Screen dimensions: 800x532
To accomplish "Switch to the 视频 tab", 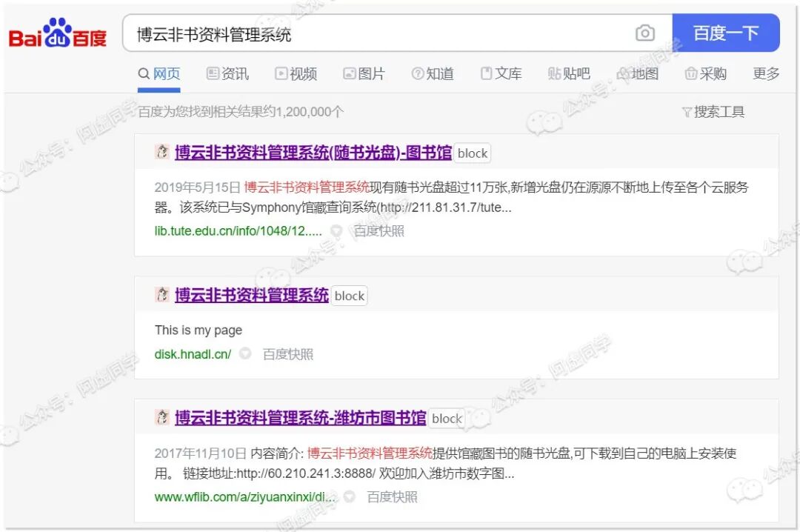I will pyautogui.click(x=296, y=74).
